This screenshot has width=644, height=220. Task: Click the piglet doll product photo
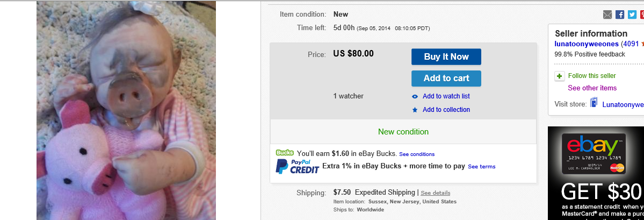tap(126, 110)
